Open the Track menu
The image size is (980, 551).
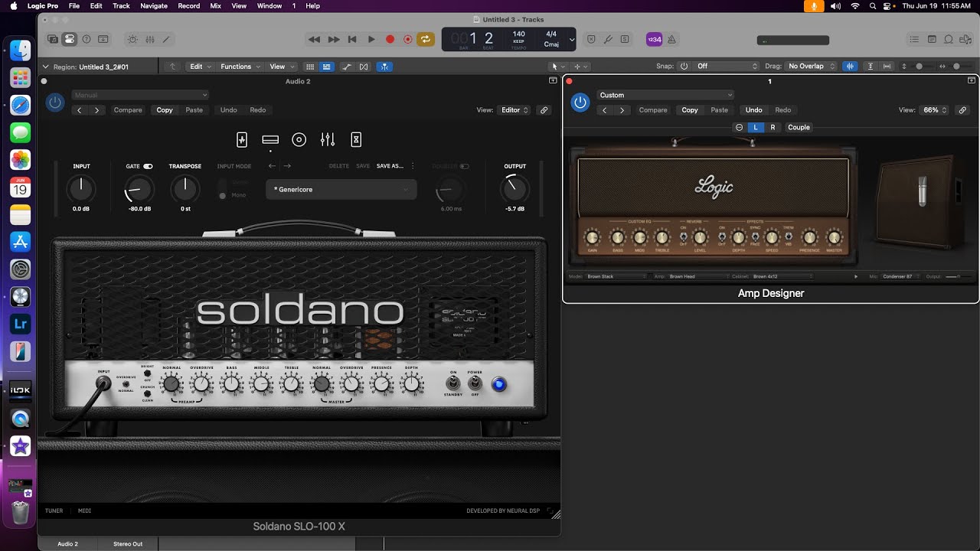click(121, 5)
